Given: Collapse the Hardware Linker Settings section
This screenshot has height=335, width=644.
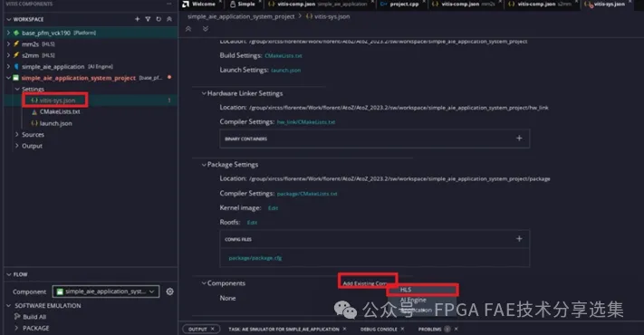Looking at the screenshot, I should coord(204,93).
